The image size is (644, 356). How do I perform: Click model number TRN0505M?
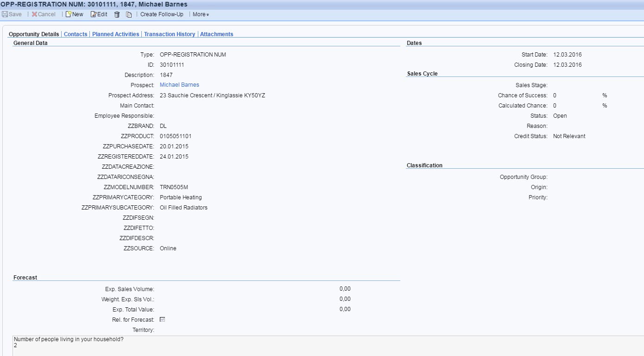pos(174,187)
